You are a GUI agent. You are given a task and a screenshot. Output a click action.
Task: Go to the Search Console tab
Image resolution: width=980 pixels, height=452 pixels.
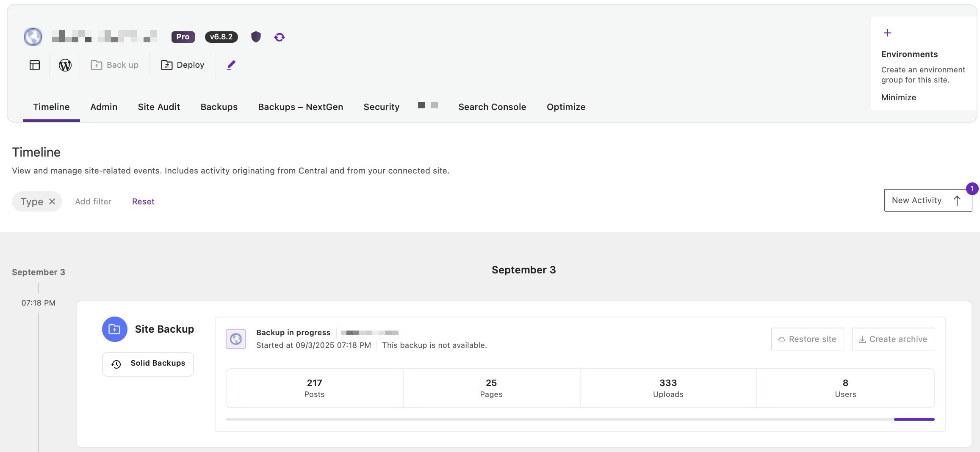point(492,107)
